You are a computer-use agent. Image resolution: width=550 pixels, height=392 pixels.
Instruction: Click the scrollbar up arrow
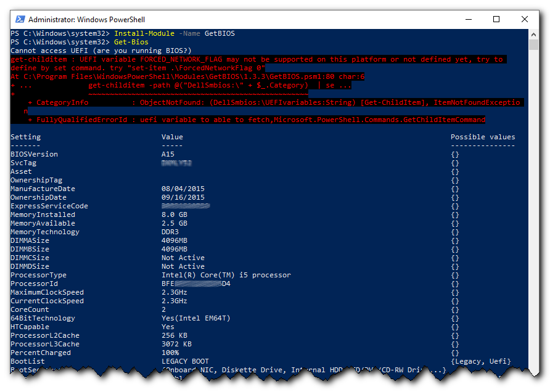coord(533,35)
